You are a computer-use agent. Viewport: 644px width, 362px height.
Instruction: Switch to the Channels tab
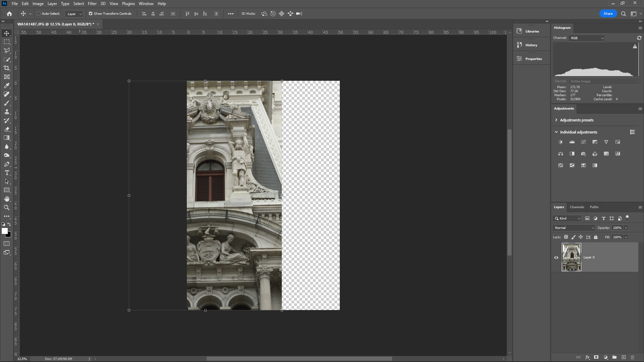(x=577, y=207)
